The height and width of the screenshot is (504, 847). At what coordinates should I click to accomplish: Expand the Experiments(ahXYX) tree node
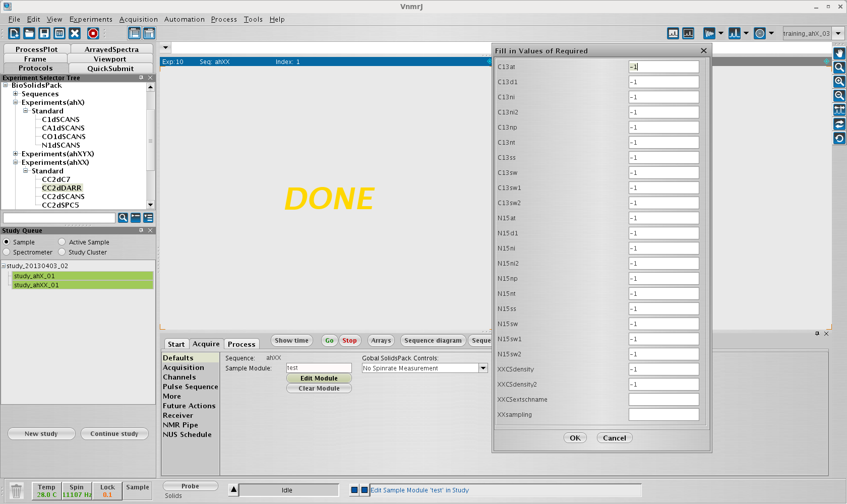coord(16,154)
